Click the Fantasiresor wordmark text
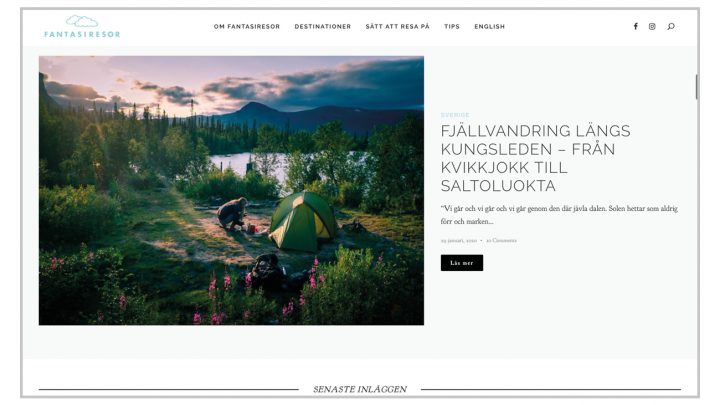The image size is (720, 405). pyautogui.click(x=82, y=34)
